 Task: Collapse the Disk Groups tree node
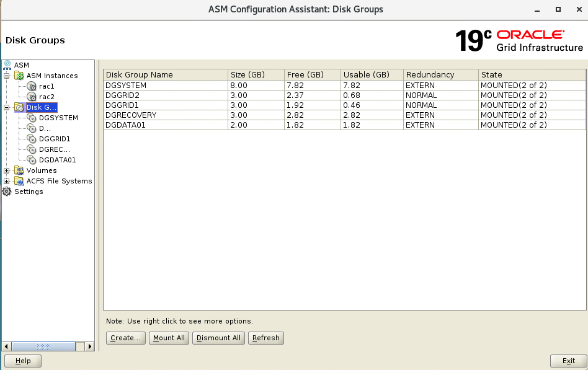coord(7,107)
